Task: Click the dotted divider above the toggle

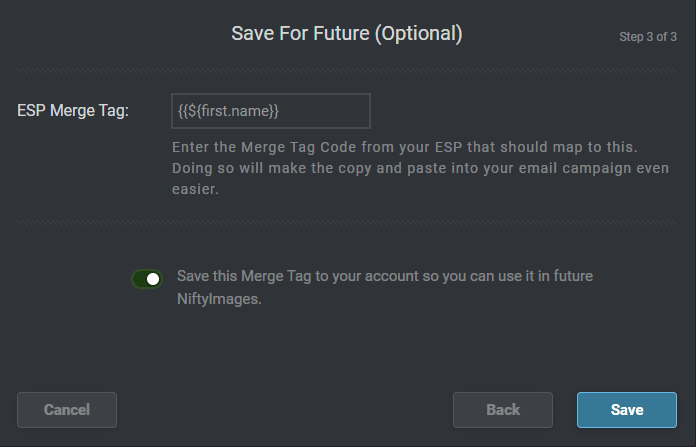Action: (347, 222)
